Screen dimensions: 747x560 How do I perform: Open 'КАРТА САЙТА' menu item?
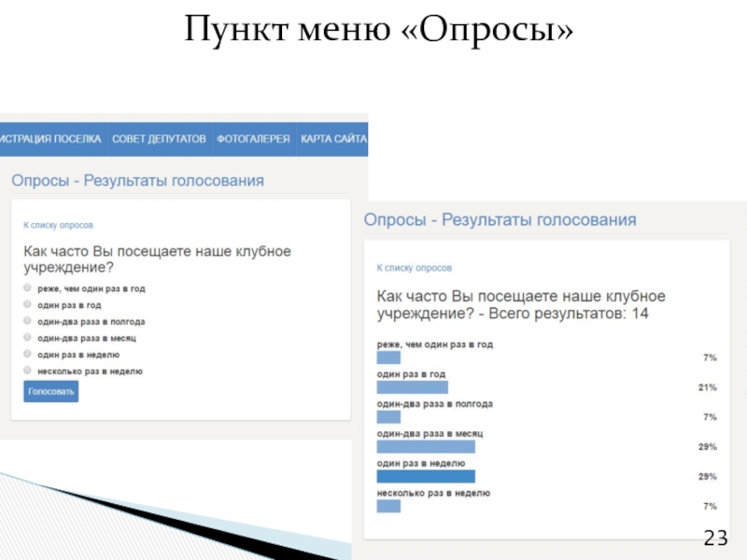coord(333,139)
